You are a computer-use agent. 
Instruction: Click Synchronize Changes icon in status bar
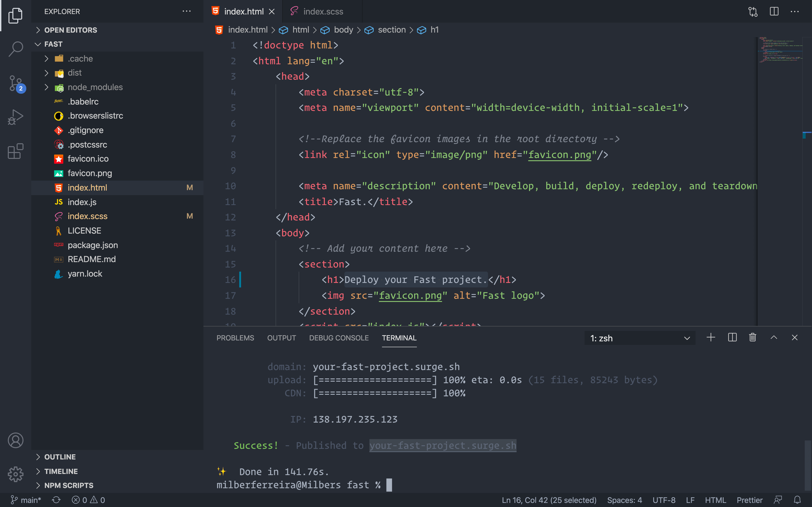56,500
